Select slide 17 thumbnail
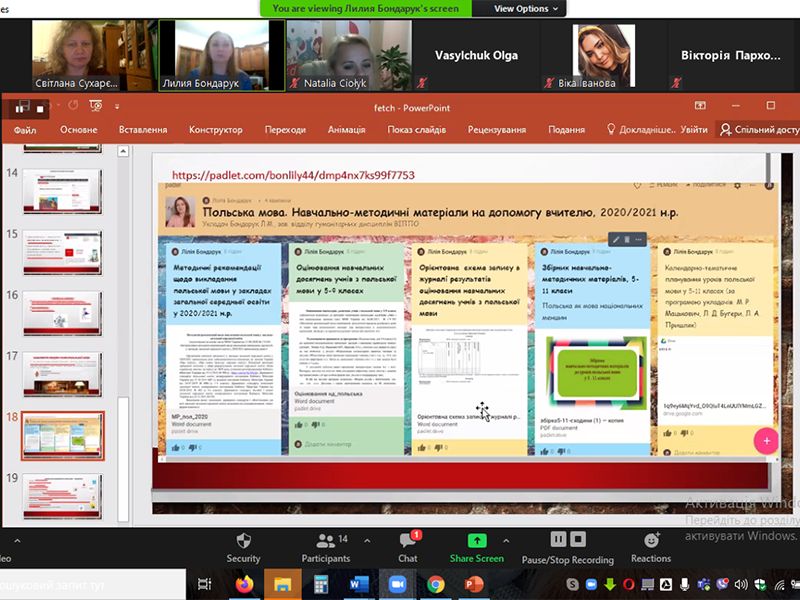Image resolution: width=800 pixels, height=600 pixels. point(62,374)
